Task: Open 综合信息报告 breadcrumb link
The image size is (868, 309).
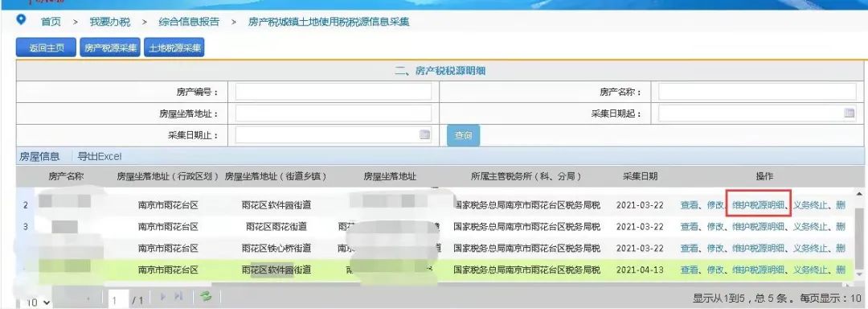Action: (189, 23)
